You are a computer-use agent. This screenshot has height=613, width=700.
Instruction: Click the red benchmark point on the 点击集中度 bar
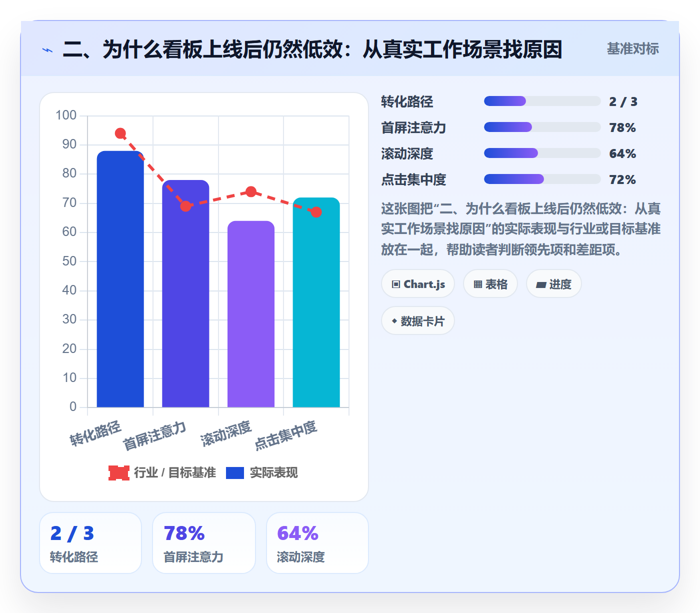[316, 212]
